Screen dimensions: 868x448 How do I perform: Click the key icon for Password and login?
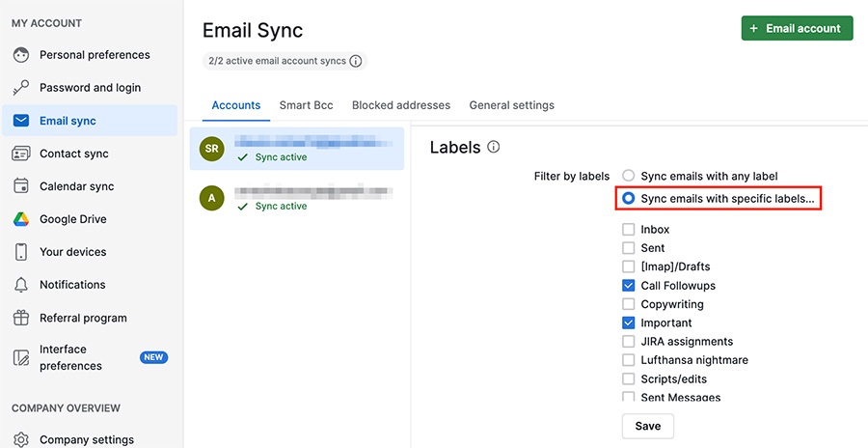coord(21,88)
